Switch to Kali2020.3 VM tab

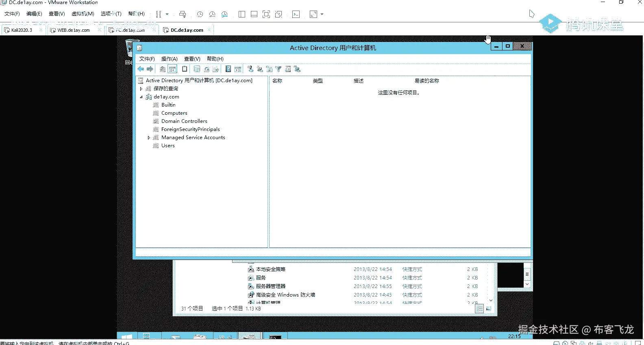pyautogui.click(x=22, y=30)
